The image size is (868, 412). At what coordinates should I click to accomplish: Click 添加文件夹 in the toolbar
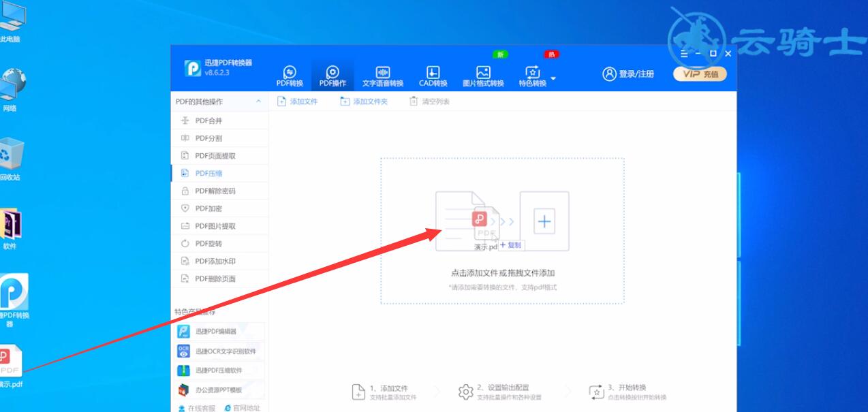pos(364,101)
